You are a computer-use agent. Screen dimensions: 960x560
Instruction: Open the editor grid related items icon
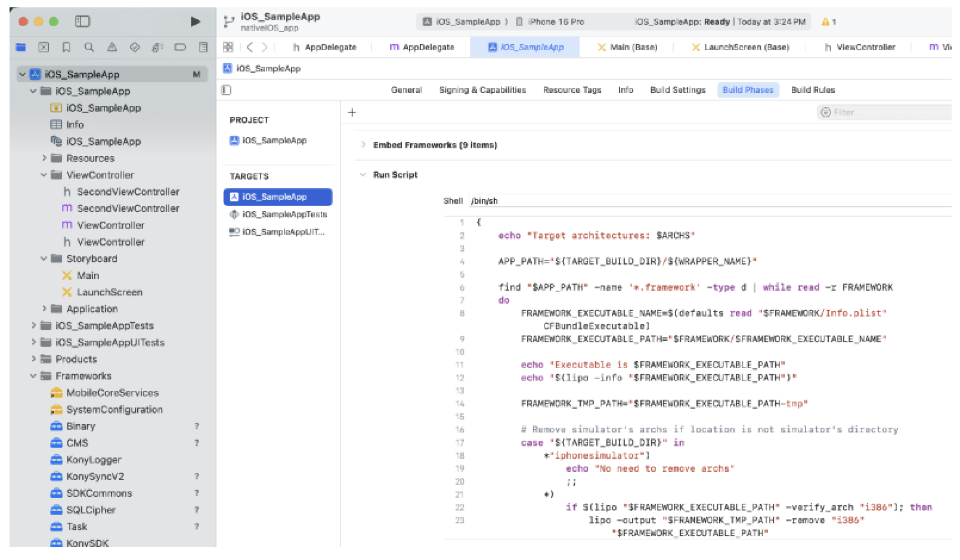pos(228,47)
